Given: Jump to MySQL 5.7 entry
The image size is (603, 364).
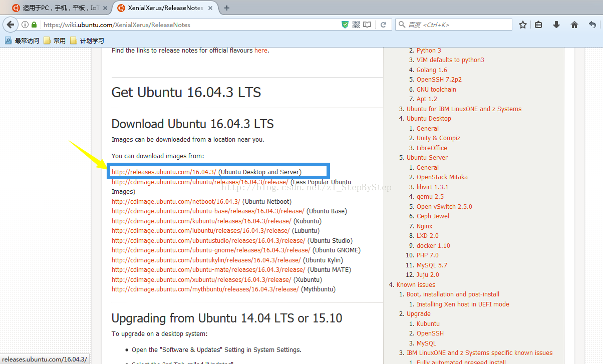Looking at the screenshot, I should click(x=432, y=265).
